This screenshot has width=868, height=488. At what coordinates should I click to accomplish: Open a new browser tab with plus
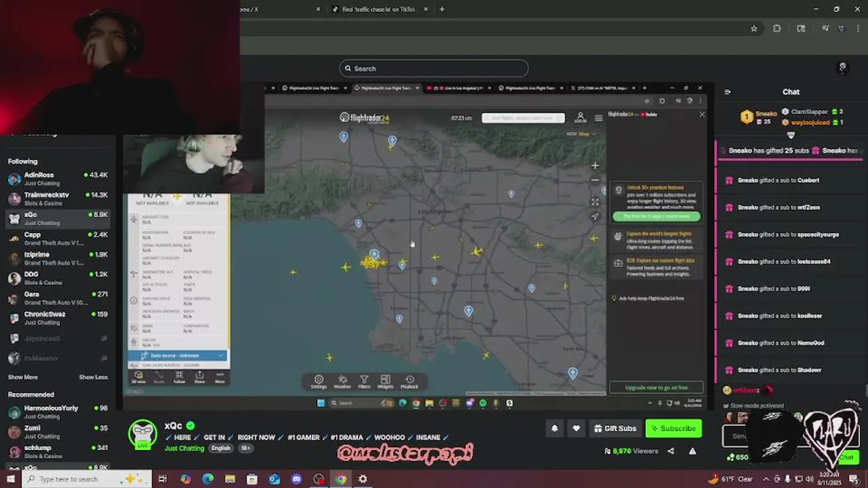(442, 9)
